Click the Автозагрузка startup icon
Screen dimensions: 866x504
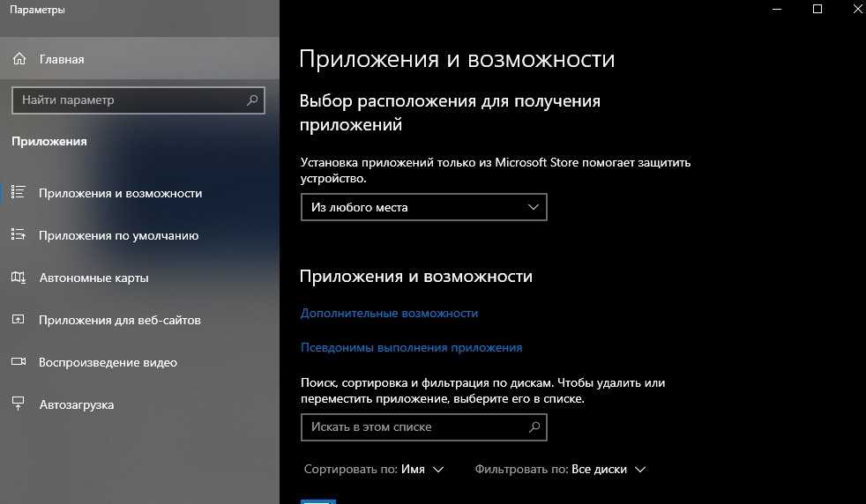tap(19, 404)
